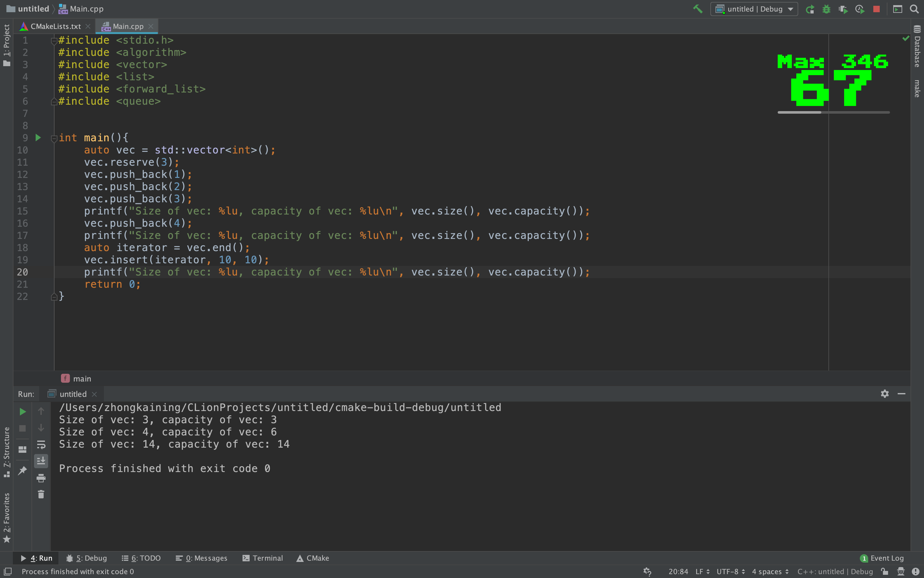This screenshot has height=578, width=924.
Task: Open make side panel
Action: tap(917, 89)
